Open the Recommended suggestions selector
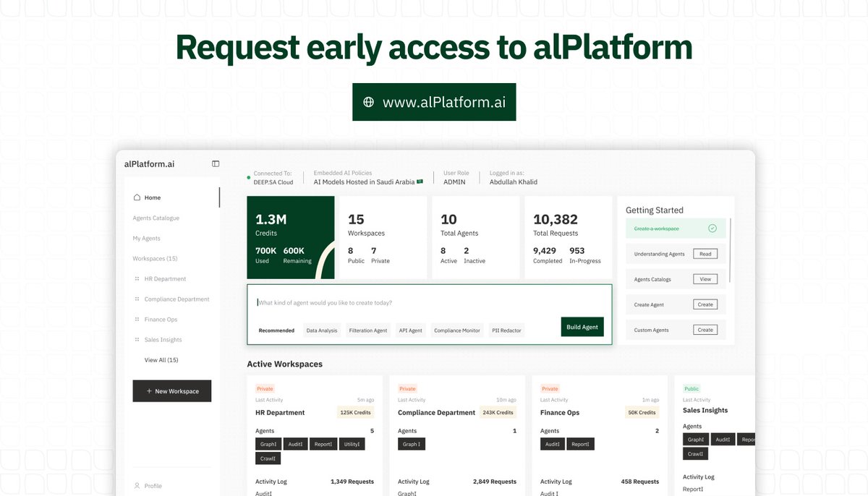This screenshot has height=496, width=868. coord(276,330)
